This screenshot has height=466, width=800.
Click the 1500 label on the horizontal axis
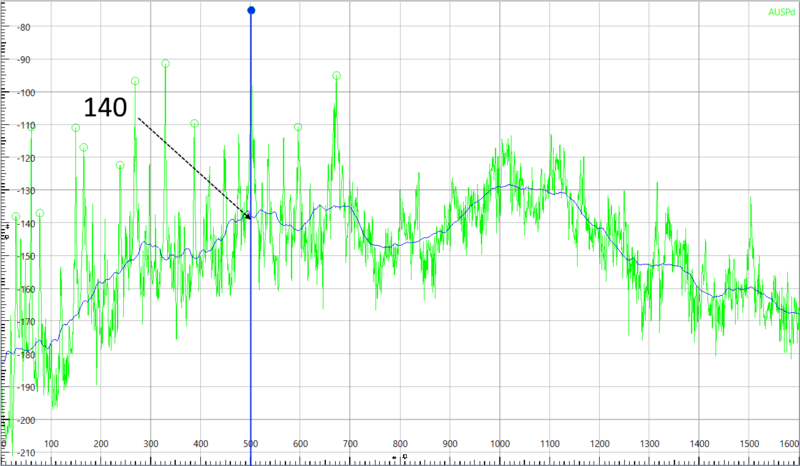click(x=749, y=445)
